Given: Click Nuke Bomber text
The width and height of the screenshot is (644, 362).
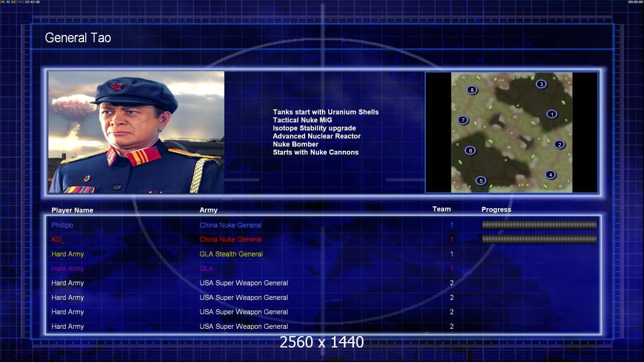Looking at the screenshot, I should (295, 144).
